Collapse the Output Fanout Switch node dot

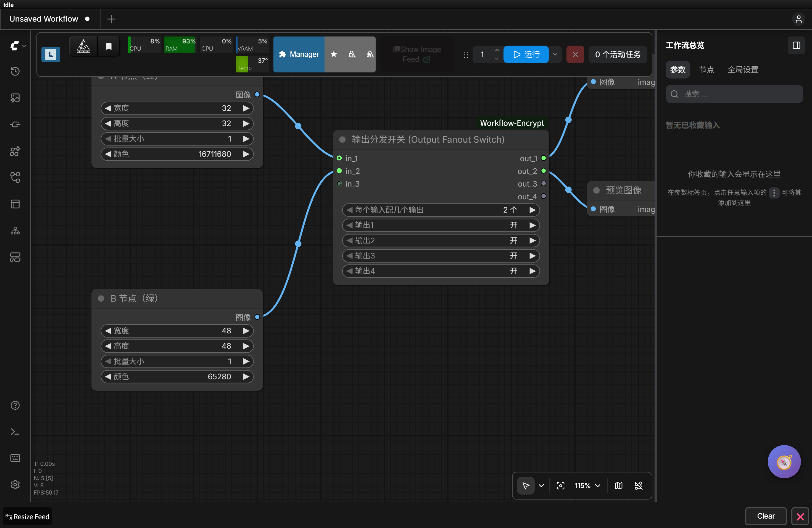(342, 139)
